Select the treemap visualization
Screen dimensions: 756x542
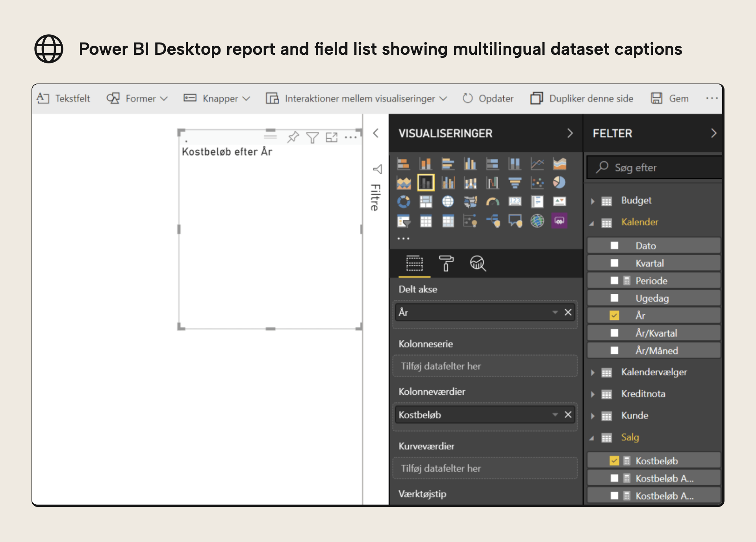coord(426,202)
